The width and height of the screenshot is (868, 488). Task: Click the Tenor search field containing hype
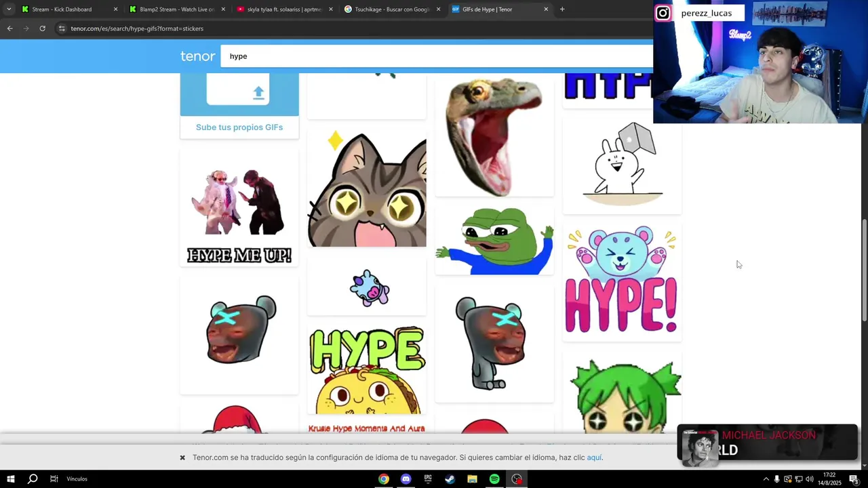point(437,56)
